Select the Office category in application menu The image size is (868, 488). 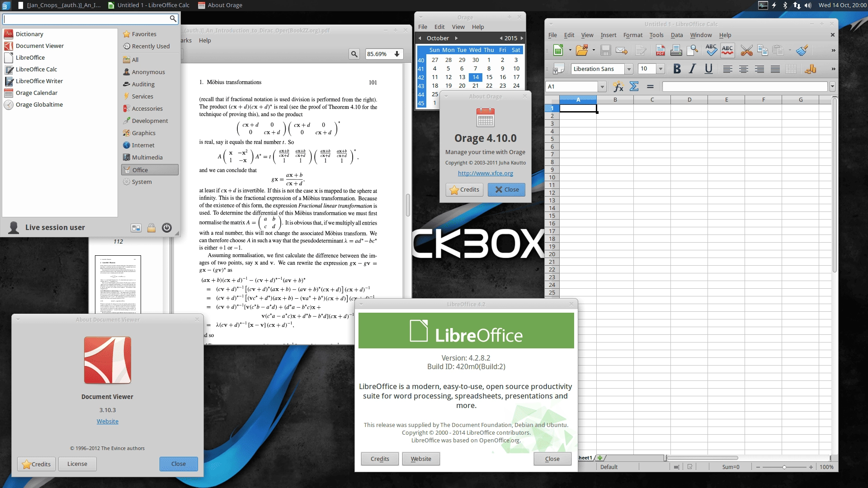pos(150,170)
